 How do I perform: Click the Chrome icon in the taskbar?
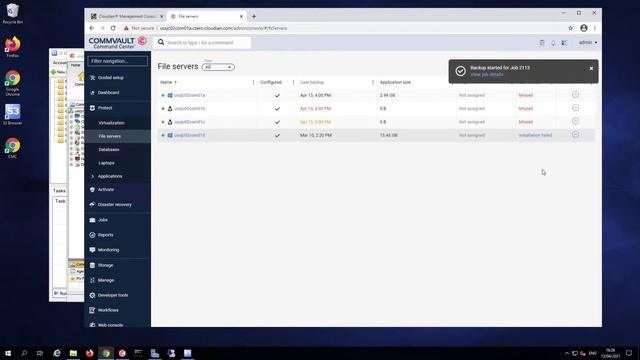(106, 353)
